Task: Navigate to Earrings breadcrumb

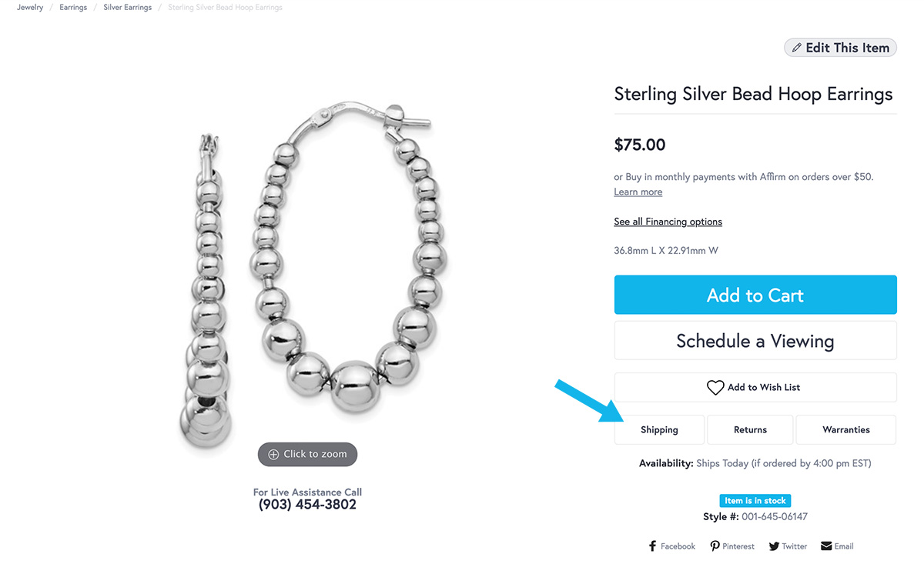Action: pos(73,8)
